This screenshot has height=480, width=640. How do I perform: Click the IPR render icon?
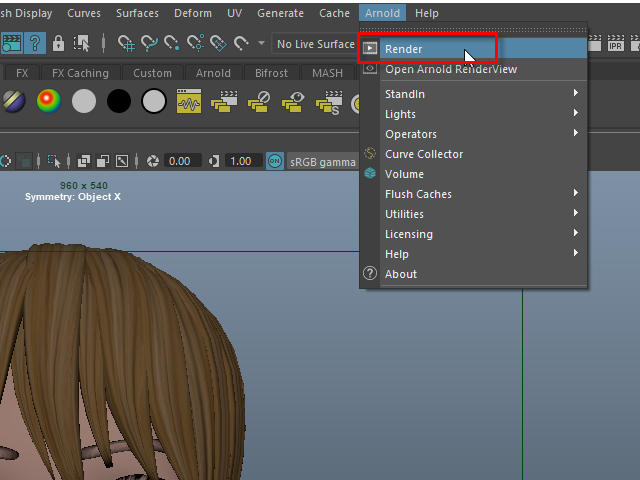(616, 43)
